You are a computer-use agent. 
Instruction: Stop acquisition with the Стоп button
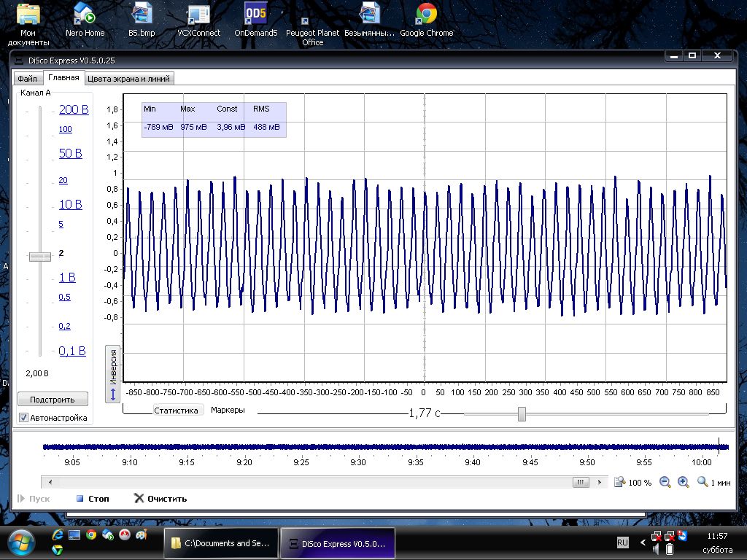tap(93, 499)
